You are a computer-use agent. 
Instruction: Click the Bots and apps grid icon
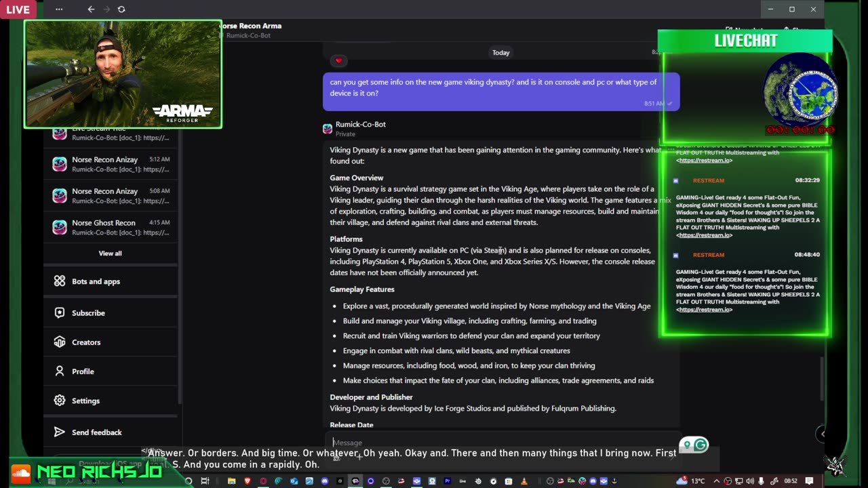(60, 281)
